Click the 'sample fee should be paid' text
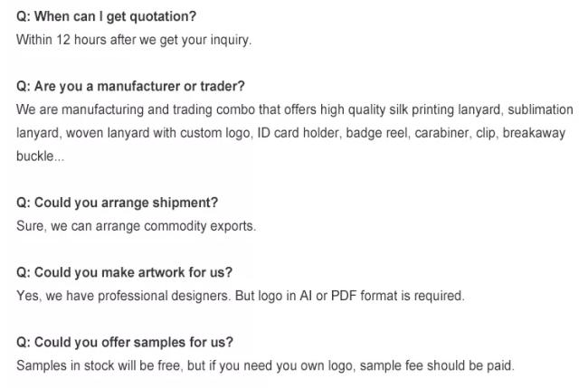Viewport: 588px width, 388px height. 437,365
